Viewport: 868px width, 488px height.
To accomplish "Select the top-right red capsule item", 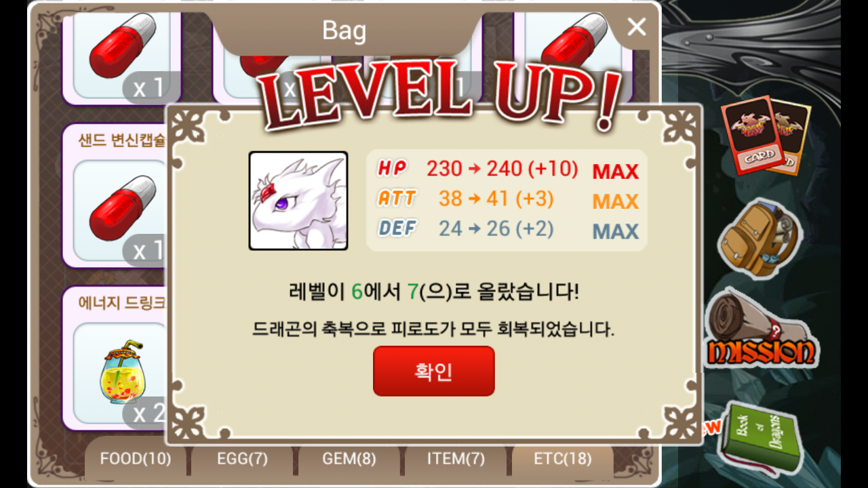I will tap(573, 51).
